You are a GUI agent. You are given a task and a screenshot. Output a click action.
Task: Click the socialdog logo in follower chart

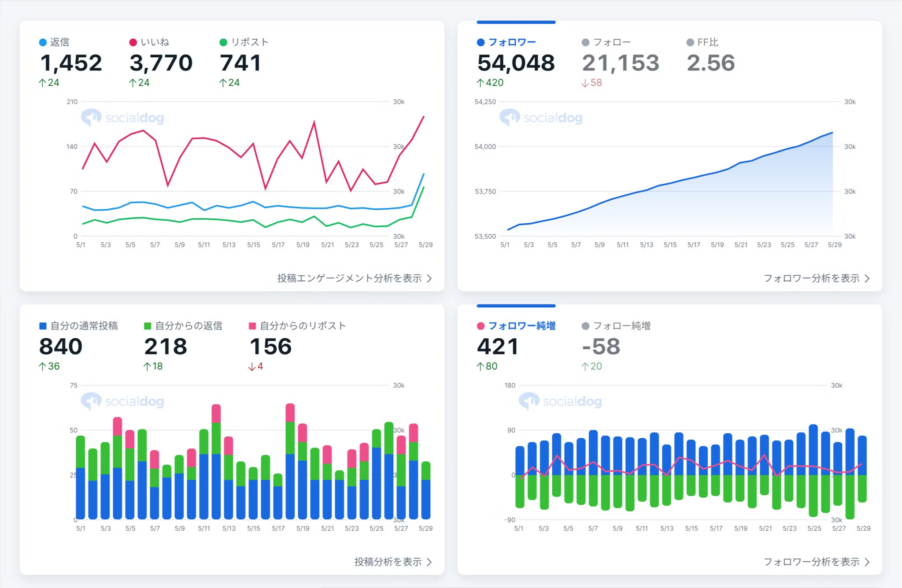pyautogui.click(x=540, y=118)
